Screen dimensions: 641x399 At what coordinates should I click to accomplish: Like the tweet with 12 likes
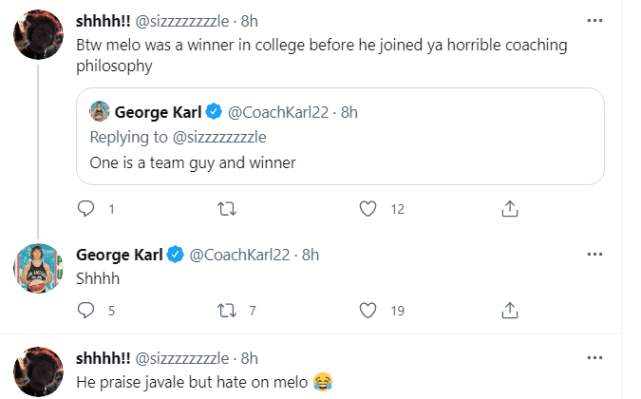click(x=368, y=209)
